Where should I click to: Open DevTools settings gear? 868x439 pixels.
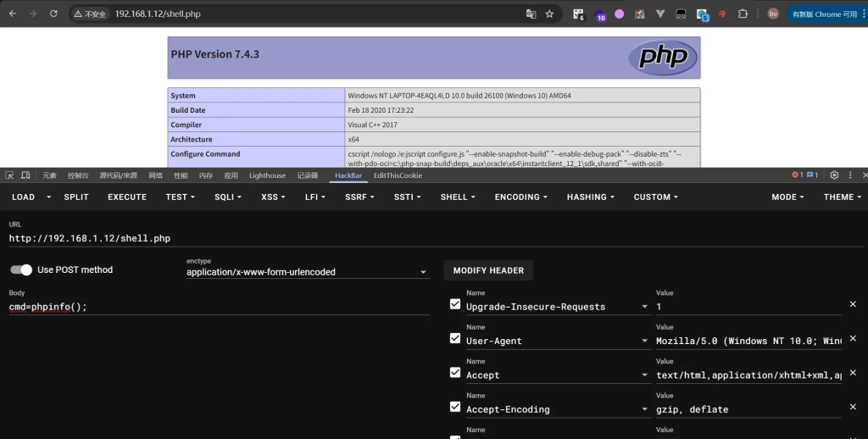pyautogui.click(x=834, y=175)
